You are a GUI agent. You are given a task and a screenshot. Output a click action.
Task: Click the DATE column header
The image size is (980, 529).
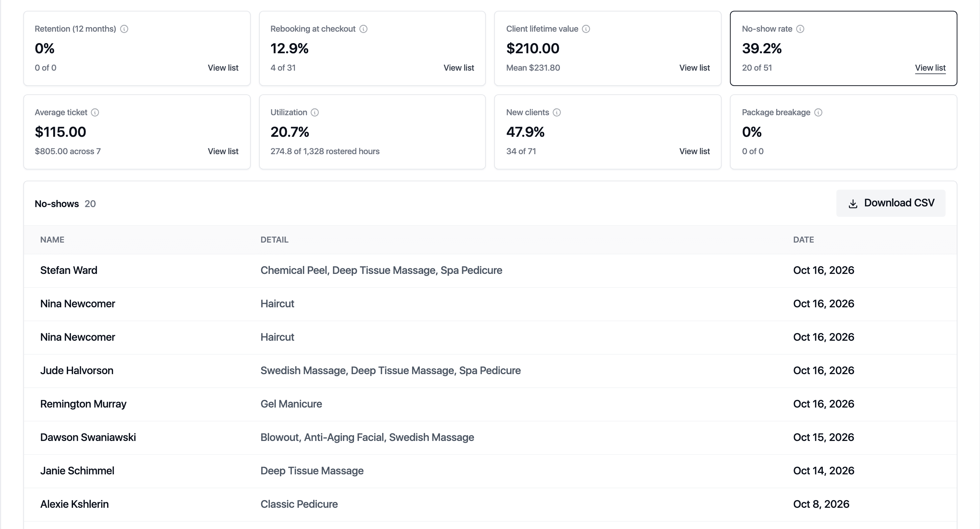point(803,239)
